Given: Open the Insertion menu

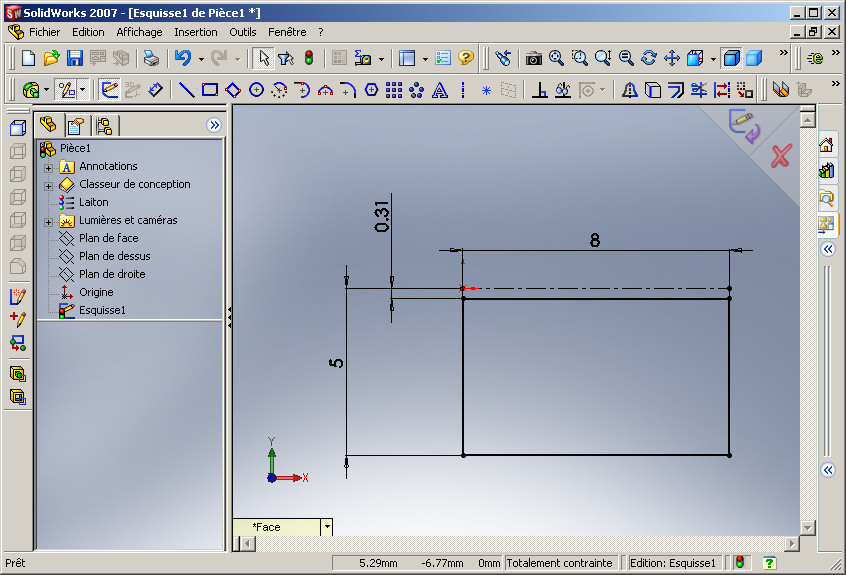Looking at the screenshot, I should pos(195,32).
